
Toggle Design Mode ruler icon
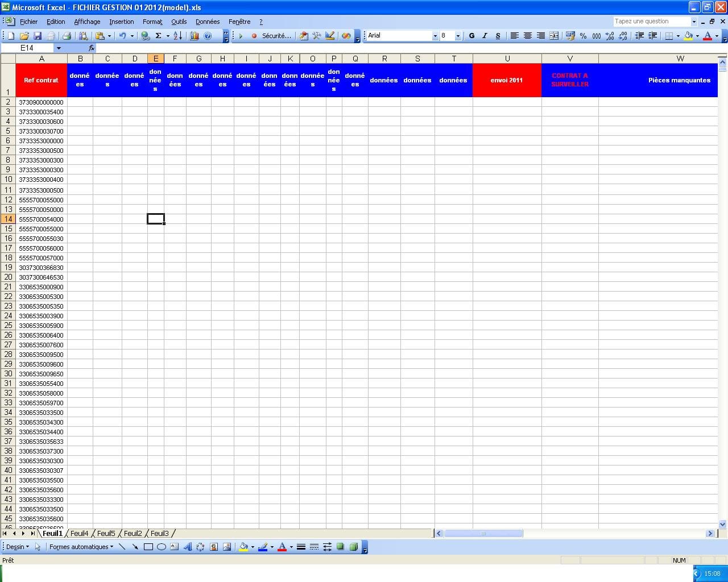click(330, 36)
